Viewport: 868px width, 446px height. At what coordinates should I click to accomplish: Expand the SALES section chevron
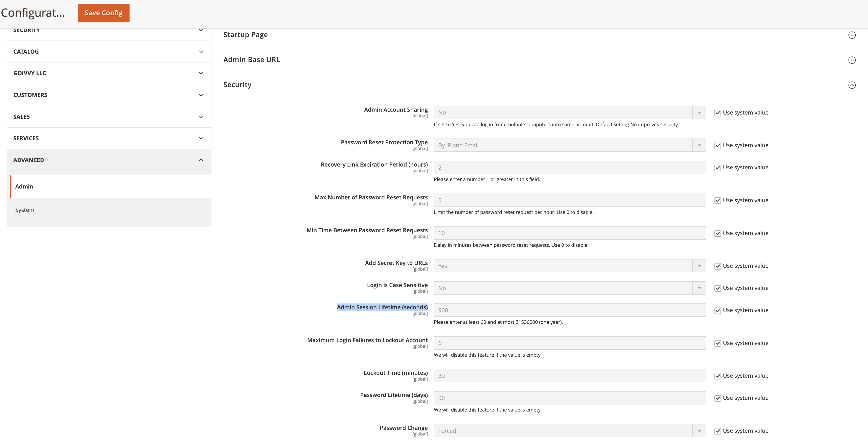(x=201, y=117)
